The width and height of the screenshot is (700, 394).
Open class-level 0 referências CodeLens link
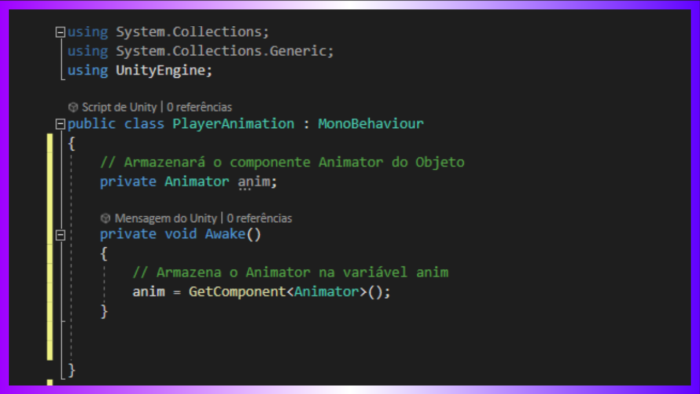(x=199, y=107)
